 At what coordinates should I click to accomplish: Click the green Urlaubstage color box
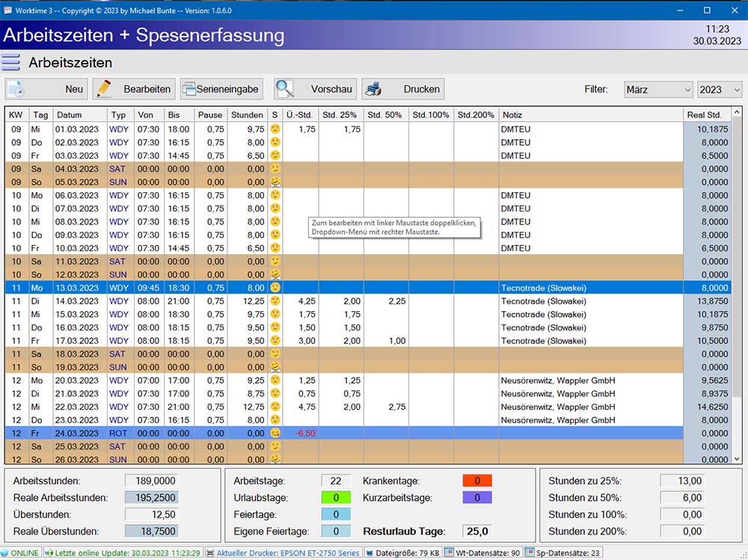(x=336, y=497)
